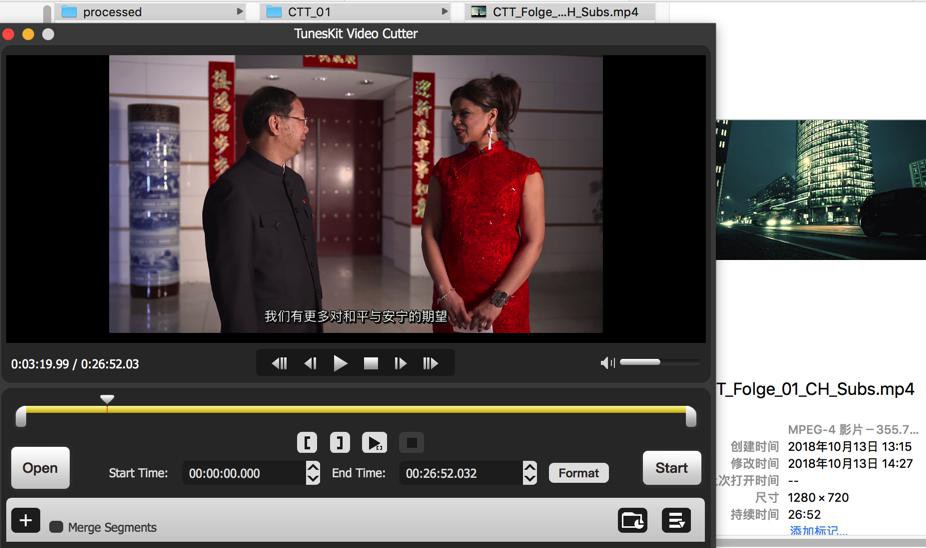Click the Open button
This screenshot has width=926, height=548.
pos(40,468)
